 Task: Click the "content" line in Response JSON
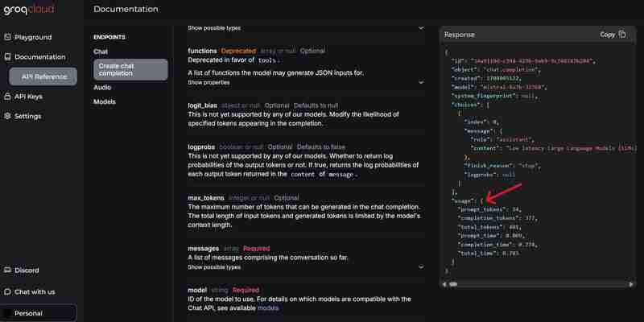click(553, 148)
